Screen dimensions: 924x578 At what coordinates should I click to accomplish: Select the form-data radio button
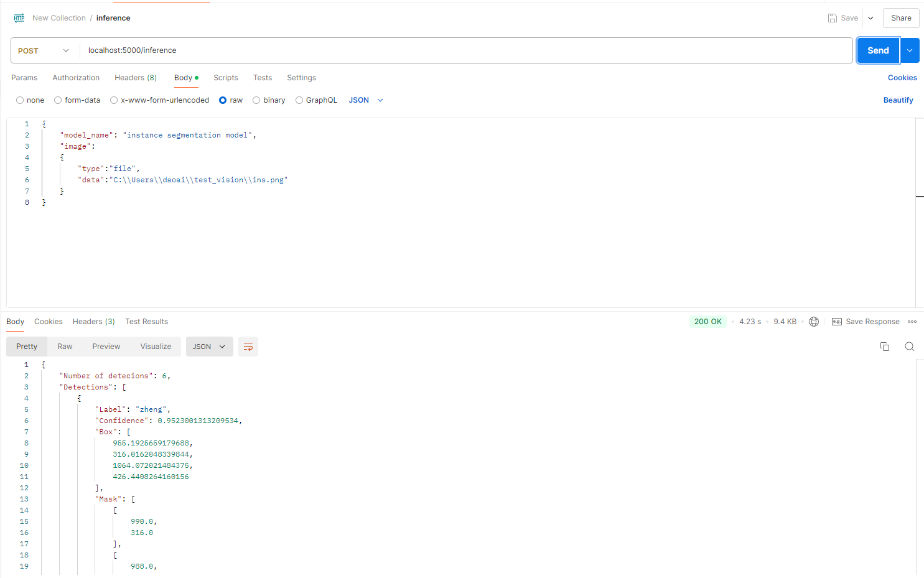tap(58, 100)
